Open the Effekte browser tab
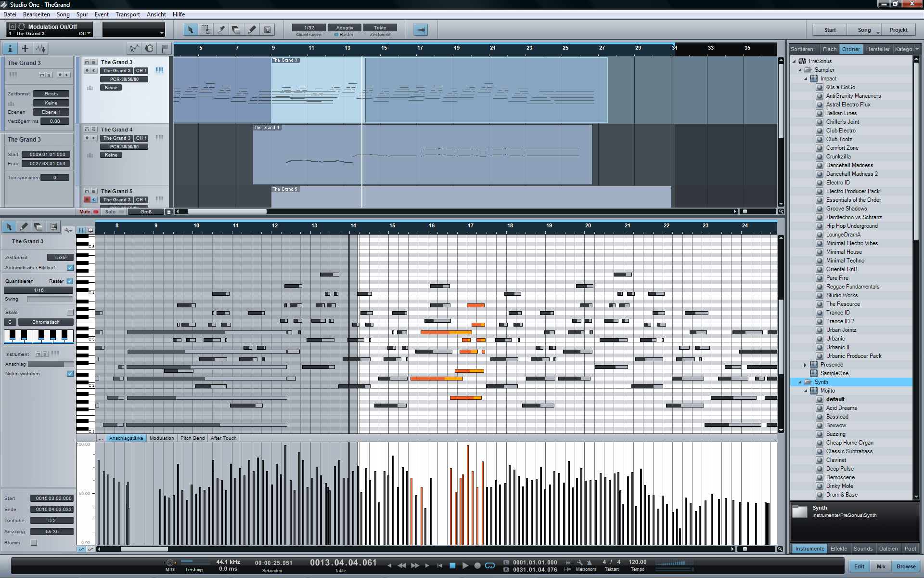924x578 pixels. click(839, 549)
